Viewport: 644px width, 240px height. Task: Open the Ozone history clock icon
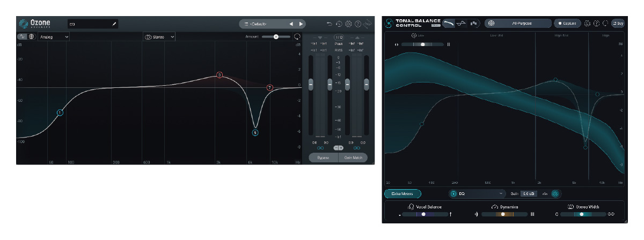click(x=339, y=24)
